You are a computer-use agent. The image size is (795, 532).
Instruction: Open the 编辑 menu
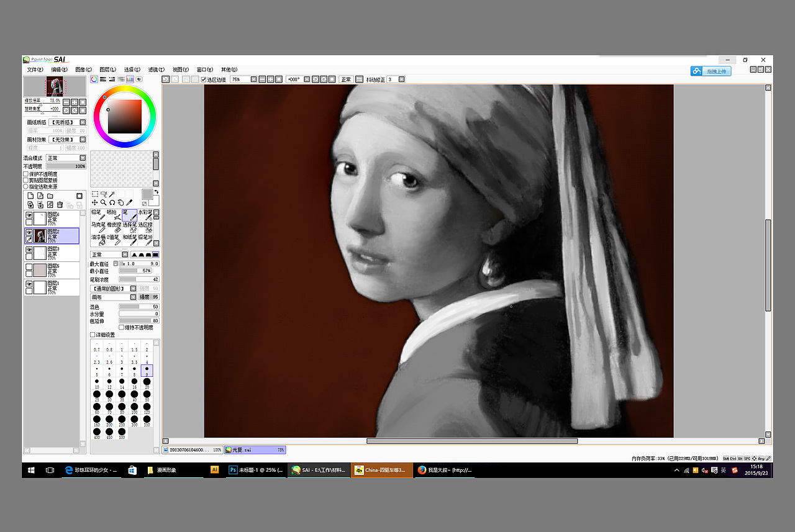[59, 70]
